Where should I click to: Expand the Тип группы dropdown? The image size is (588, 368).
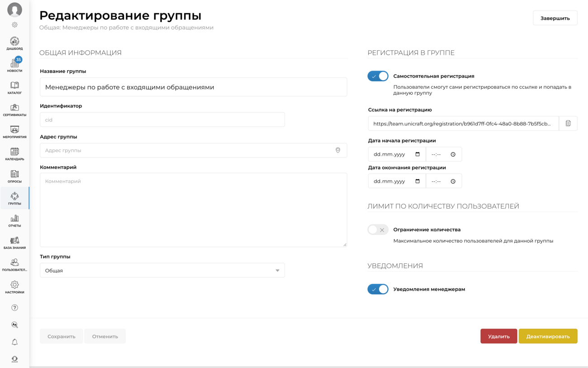click(162, 270)
